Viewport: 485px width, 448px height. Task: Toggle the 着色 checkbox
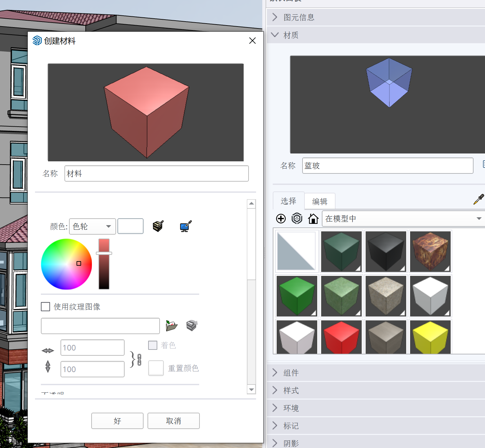point(153,345)
